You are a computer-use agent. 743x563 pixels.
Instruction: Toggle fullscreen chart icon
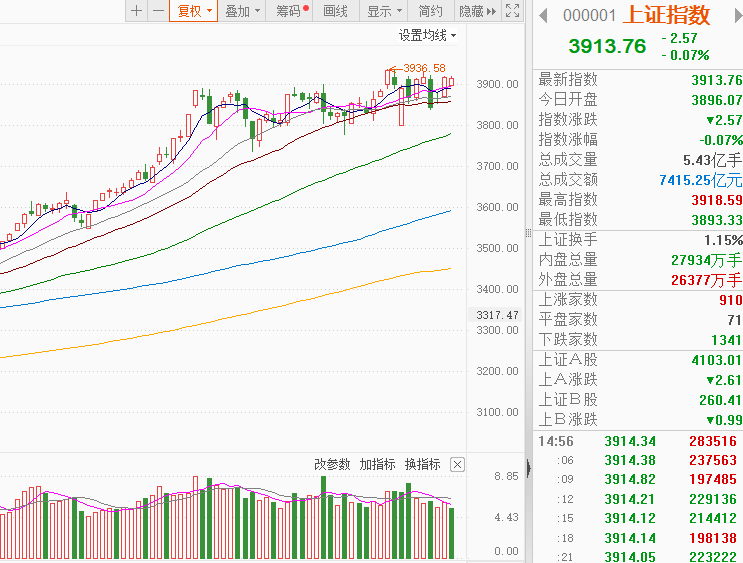tap(513, 10)
